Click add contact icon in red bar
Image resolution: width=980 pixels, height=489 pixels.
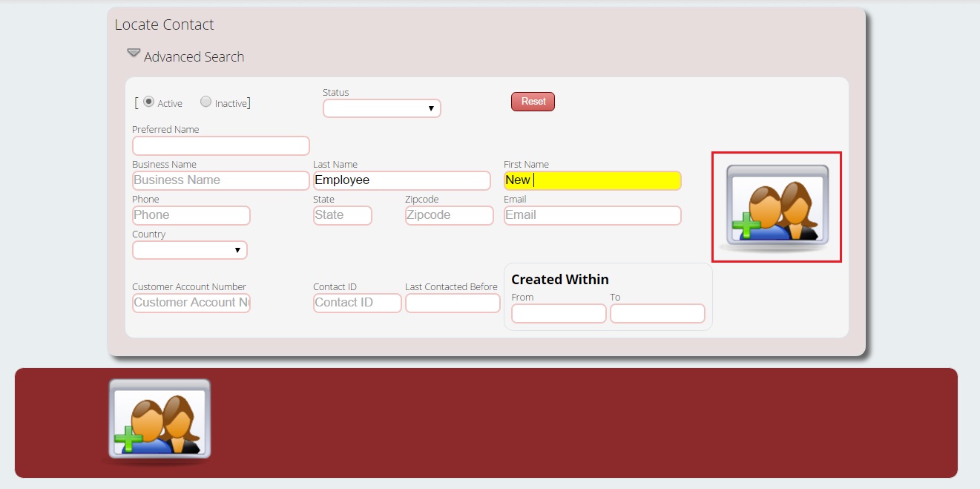[x=160, y=419]
